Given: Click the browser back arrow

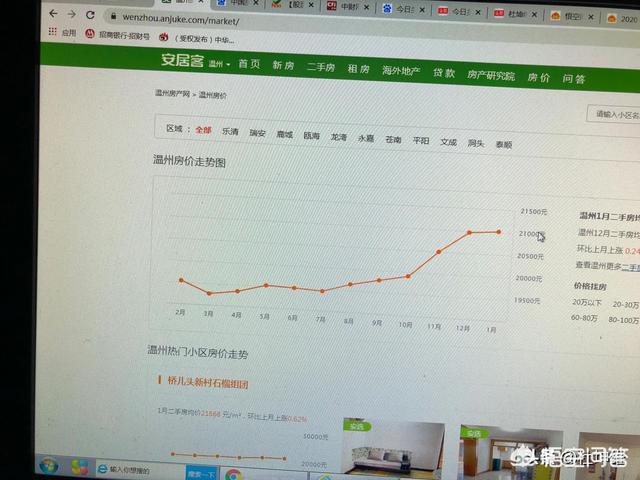Looking at the screenshot, I should click(53, 14).
